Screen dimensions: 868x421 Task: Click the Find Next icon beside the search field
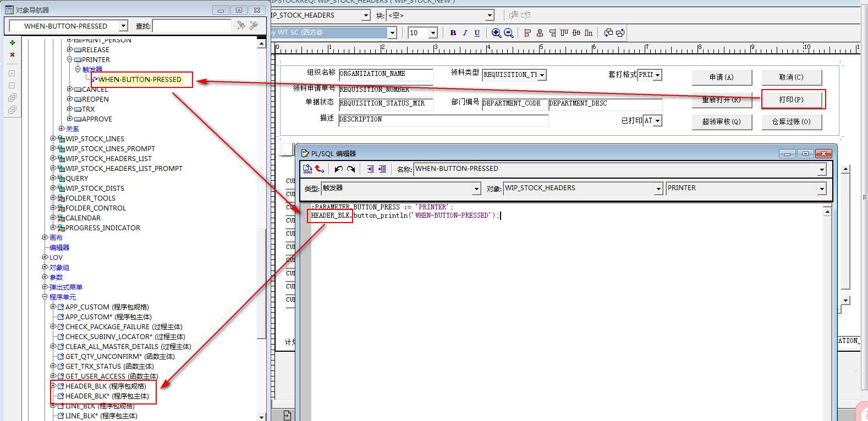(x=241, y=25)
